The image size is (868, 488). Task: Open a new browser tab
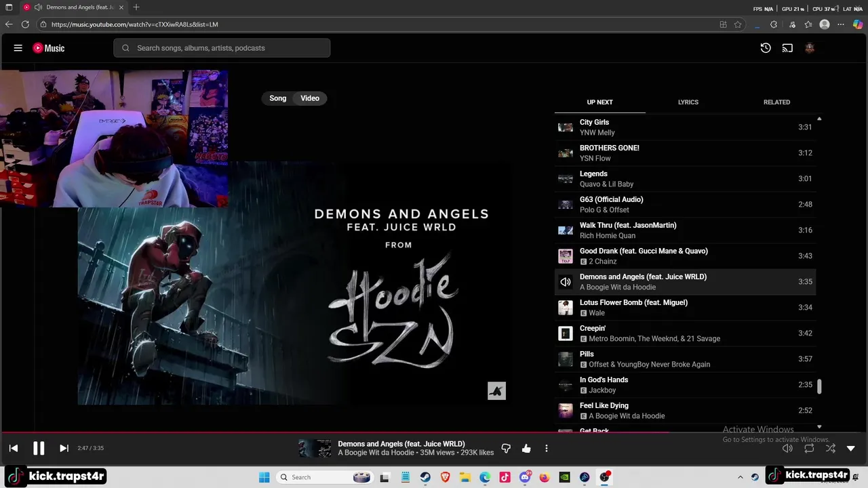pos(136,7)
